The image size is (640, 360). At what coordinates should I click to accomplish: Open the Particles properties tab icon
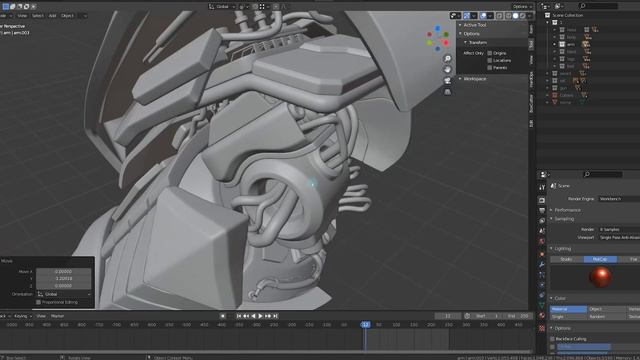click(542, 275)
